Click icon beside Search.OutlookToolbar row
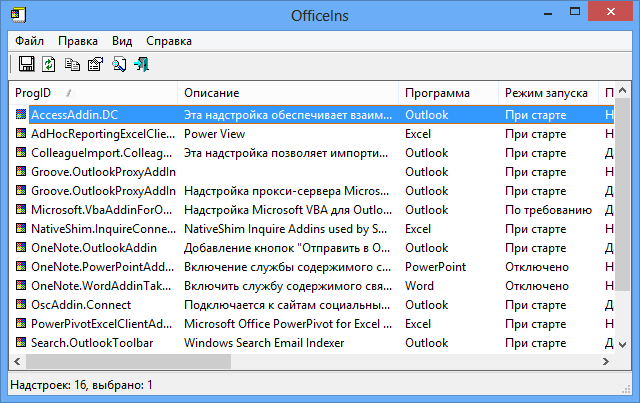The width and height of the screenshot is (640, 403). click(x=21, y=342)
